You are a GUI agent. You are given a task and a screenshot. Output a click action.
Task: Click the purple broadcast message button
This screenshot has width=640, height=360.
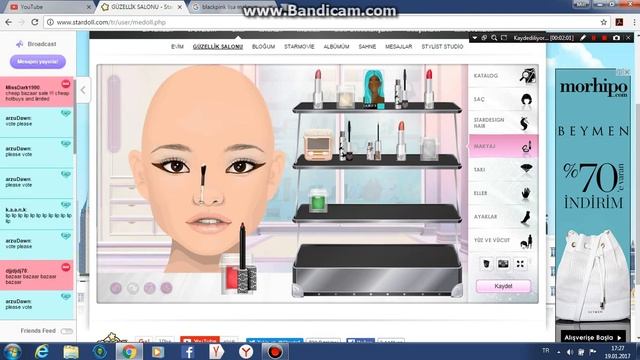38,62
